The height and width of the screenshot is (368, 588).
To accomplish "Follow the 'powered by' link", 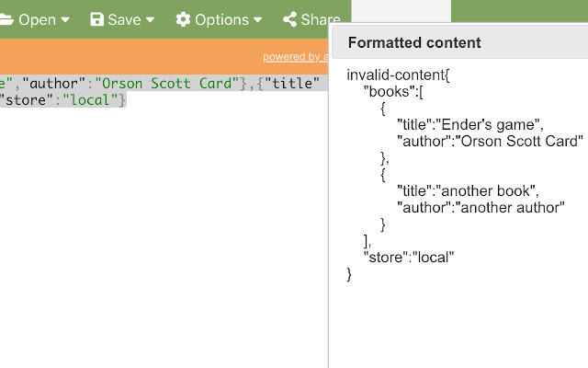I will [x=295, y=57].
